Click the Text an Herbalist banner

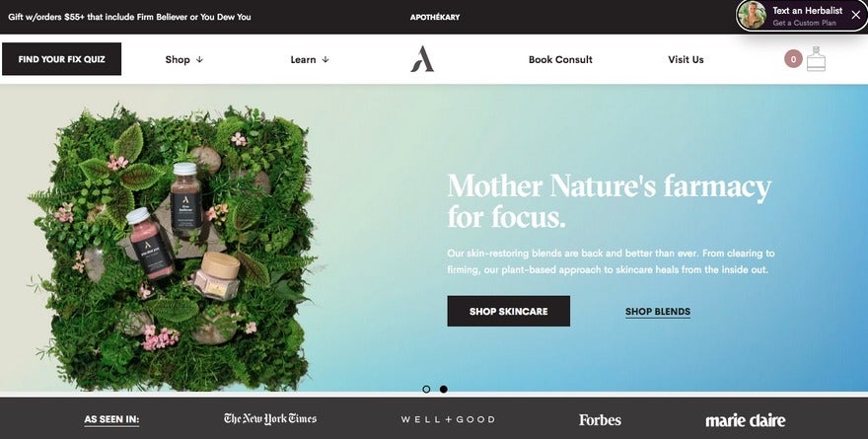tap(801, 16)
